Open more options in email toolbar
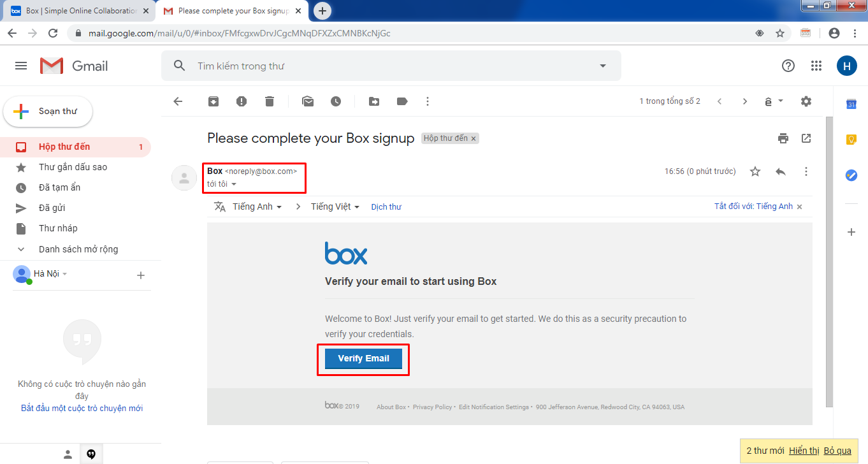 (428, 101)
